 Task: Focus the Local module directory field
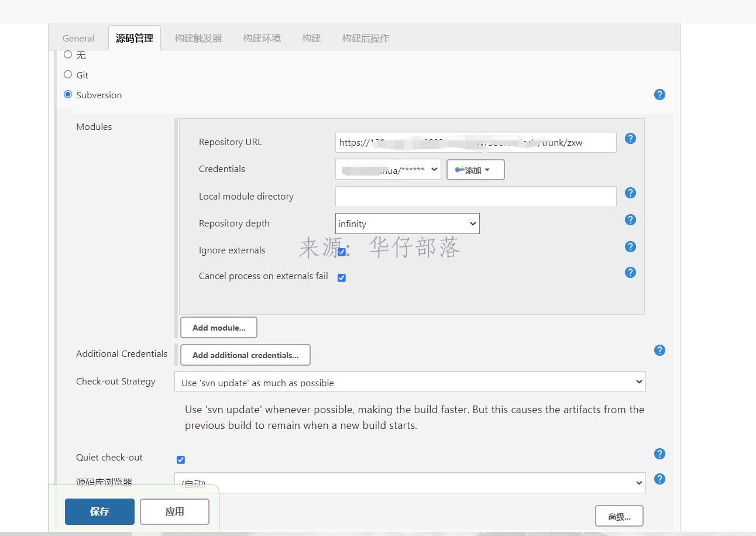coord(476,197)
